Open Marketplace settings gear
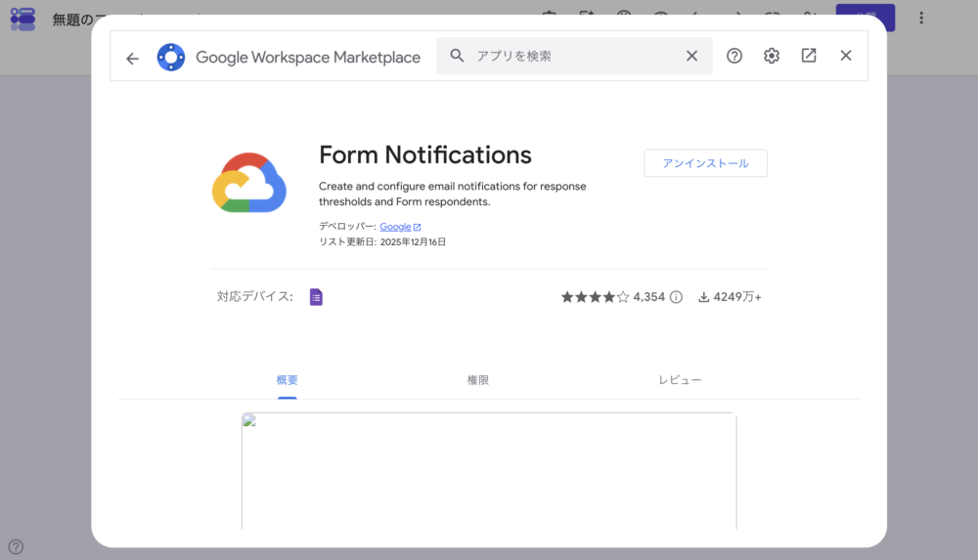 click(x=772, y=56)
